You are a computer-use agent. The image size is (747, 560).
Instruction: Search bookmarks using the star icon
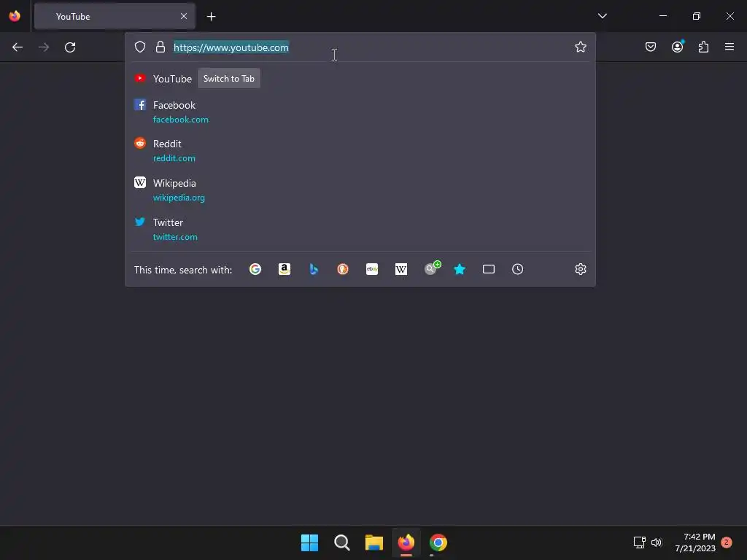point(460,269)
